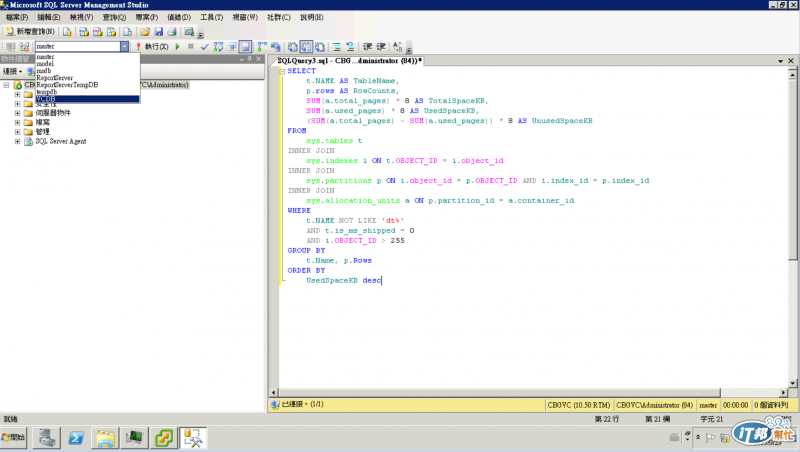Select ReportServer in database list
Screen dimensions: 800x452
[87, 78]
